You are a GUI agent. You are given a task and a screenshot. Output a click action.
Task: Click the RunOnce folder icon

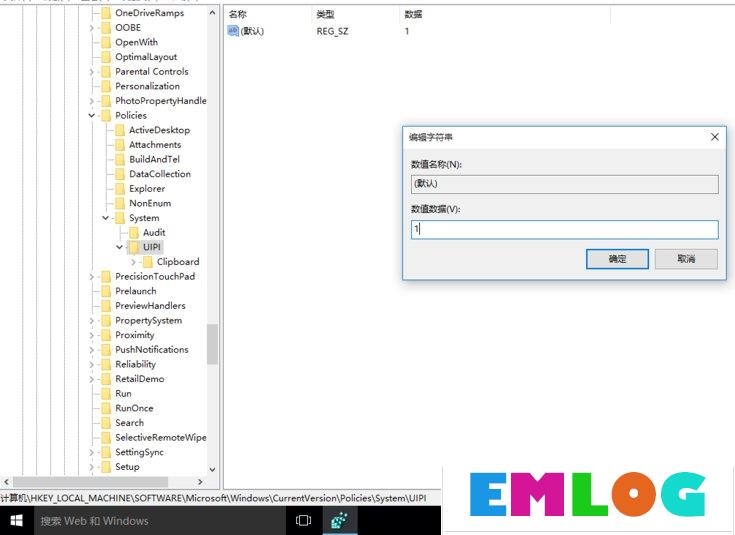[106, 408]
